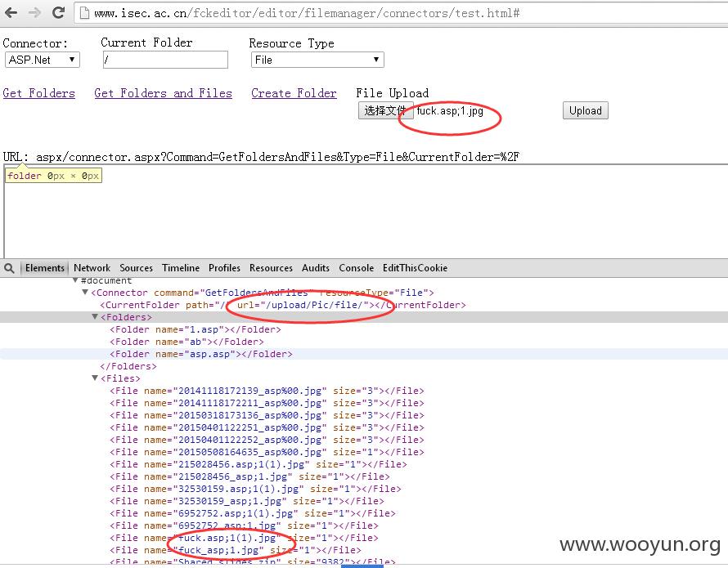
Task: Select File 20150401122252_asp%00.jpg row
Action: pos(267,440)
